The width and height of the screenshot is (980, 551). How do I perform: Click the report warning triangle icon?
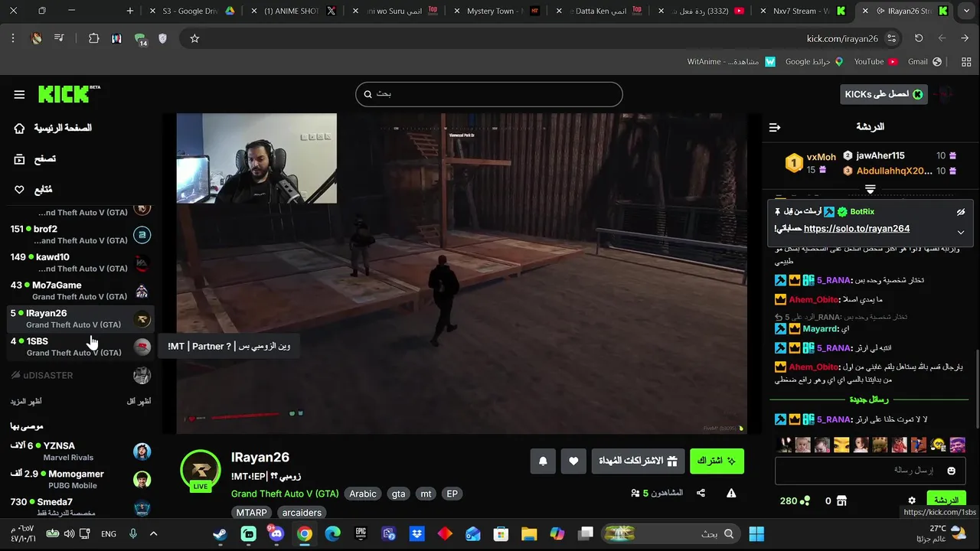(x=731, y=494)
